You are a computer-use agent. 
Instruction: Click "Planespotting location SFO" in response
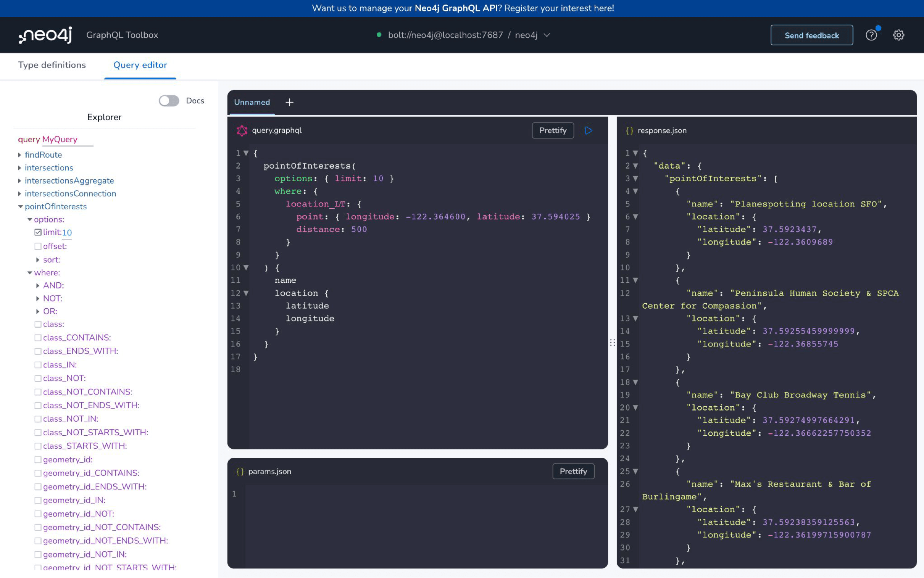[808, 204]
